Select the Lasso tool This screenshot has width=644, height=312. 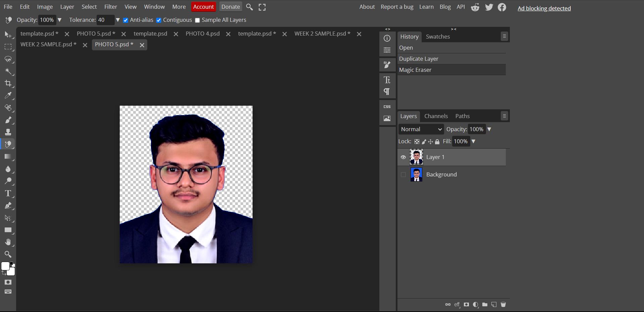[8, 59]
